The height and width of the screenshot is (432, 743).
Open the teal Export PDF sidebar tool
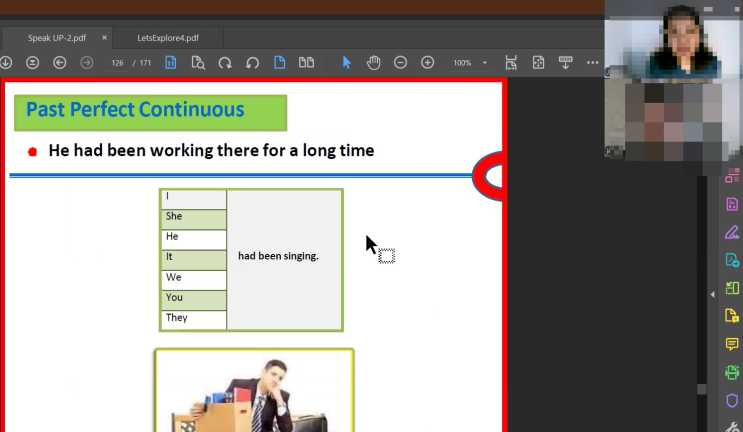click(732, 260)
